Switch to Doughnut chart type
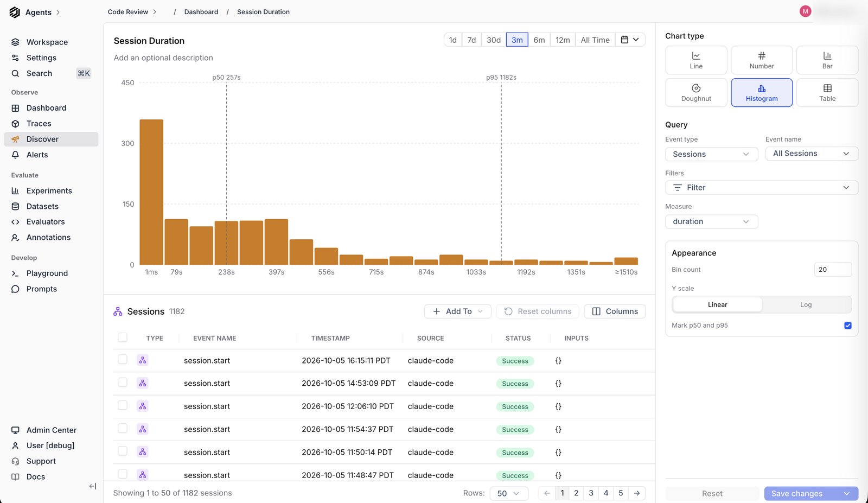The height and width of the screenshot is (503, 868). [696, 93]
